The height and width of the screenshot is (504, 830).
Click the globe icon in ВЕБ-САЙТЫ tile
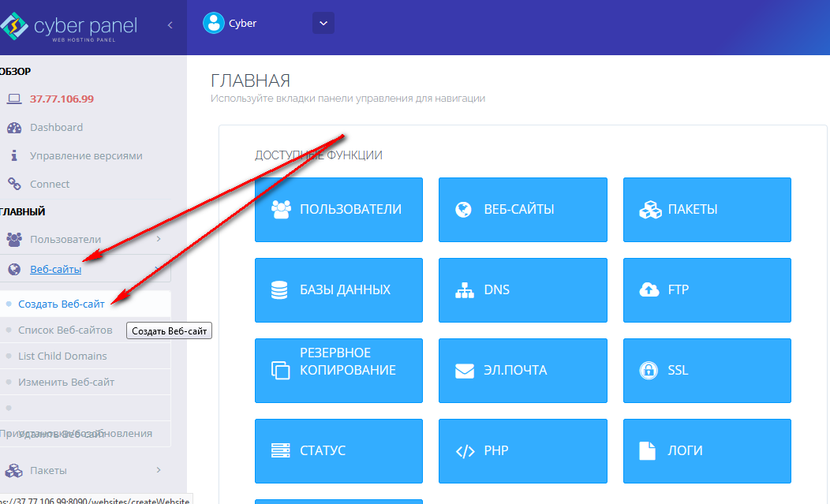pos(464,210)
